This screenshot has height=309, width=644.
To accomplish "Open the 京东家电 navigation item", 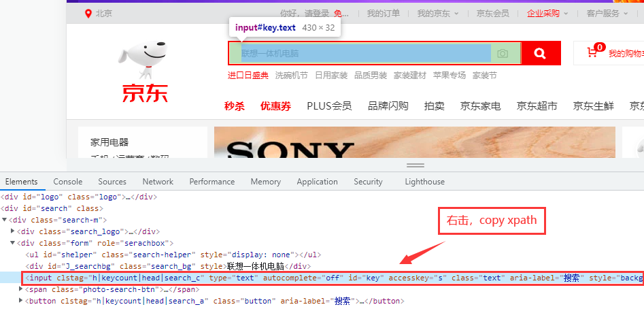I will tap(481, 106).
